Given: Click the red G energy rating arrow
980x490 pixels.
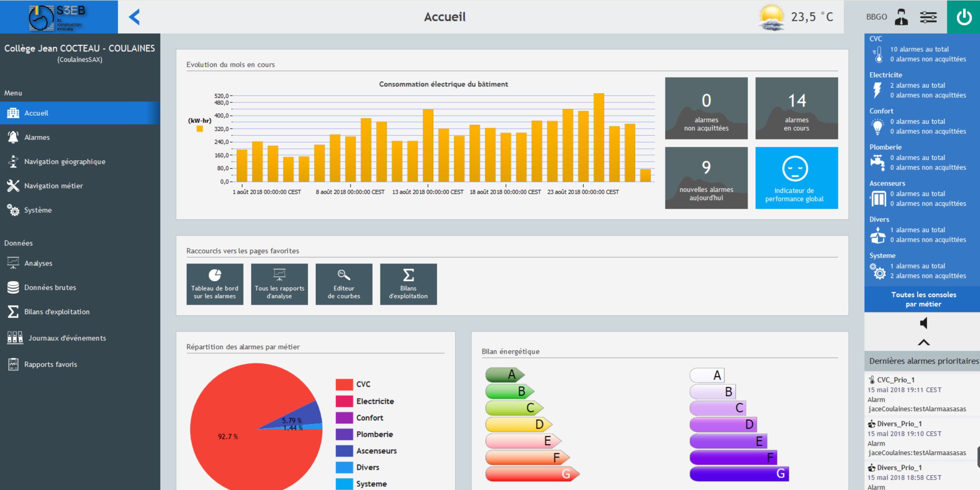Looking at the screenshot, I should (532, 474).
